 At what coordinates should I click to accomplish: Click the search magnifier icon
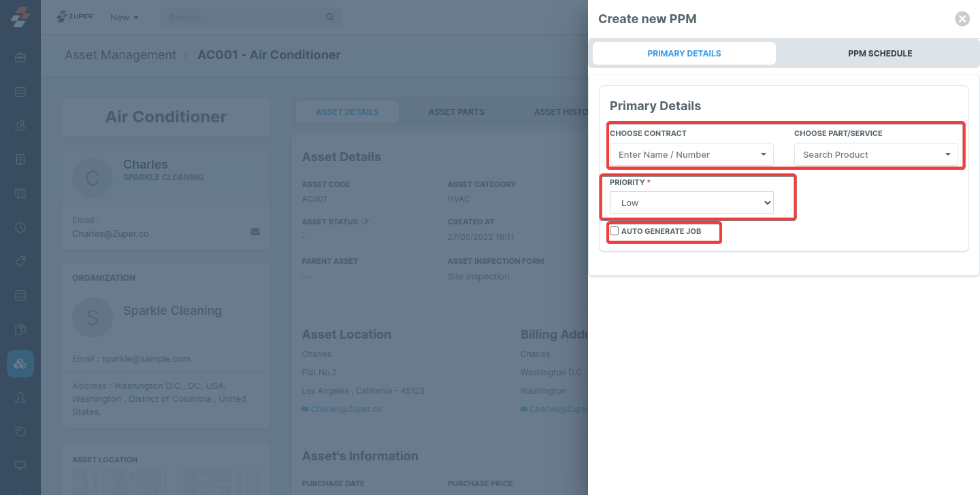330,17
